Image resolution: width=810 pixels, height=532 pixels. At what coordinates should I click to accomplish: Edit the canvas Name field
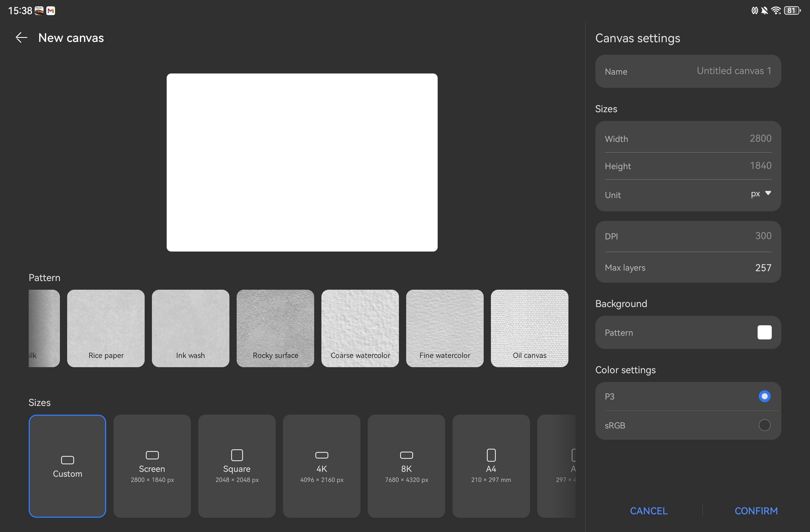pos(733,71)
